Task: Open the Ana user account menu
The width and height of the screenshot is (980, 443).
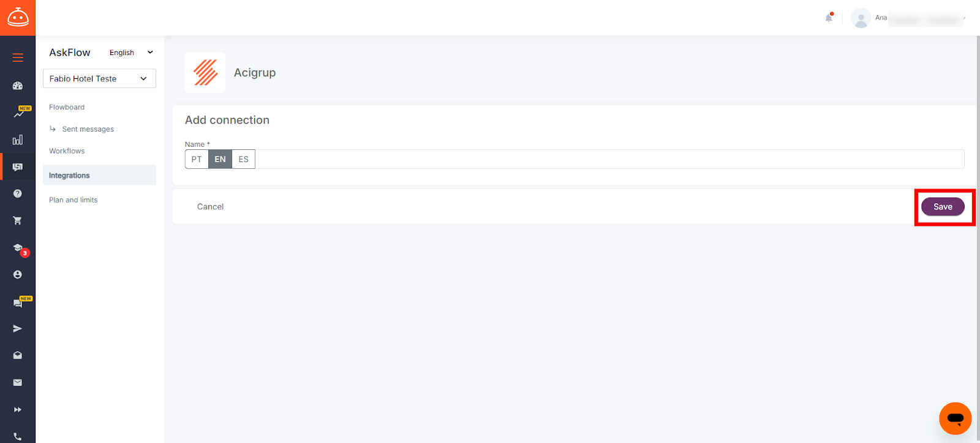Action: coord(908,18)
